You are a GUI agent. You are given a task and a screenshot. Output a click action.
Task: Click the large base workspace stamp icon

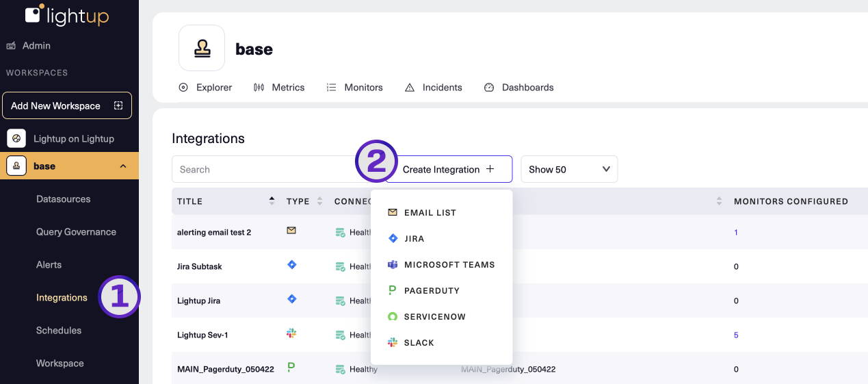coord(202,48)
